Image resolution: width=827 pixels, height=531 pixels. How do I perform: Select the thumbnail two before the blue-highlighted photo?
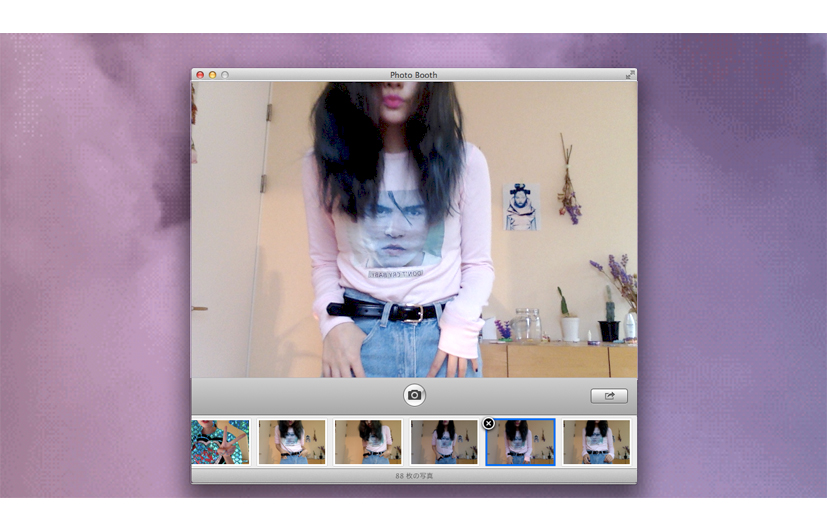point(368,442)
